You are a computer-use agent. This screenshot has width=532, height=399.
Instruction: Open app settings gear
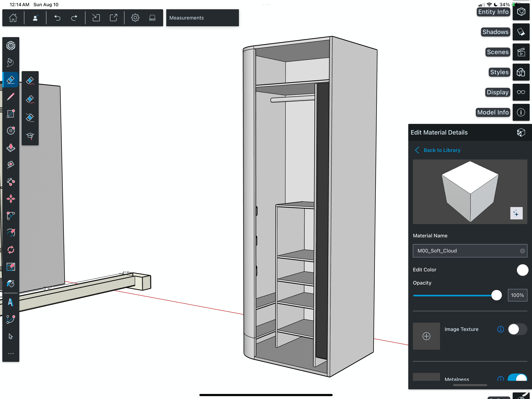[135, 18]
